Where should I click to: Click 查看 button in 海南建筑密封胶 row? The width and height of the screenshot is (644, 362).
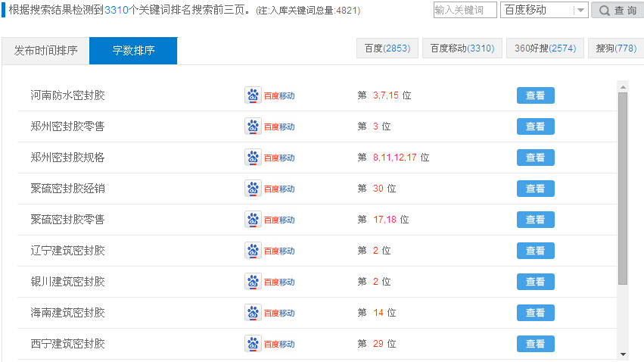pos(536,313)
